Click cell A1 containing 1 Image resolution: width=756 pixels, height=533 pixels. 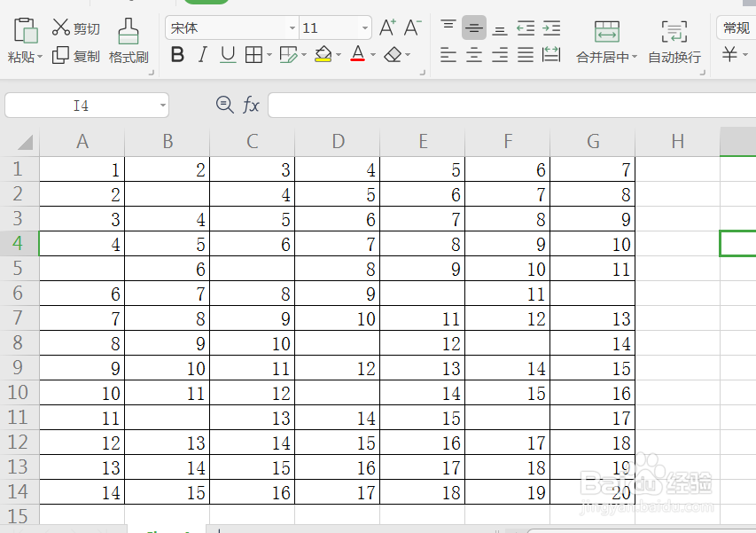(82, 169)
